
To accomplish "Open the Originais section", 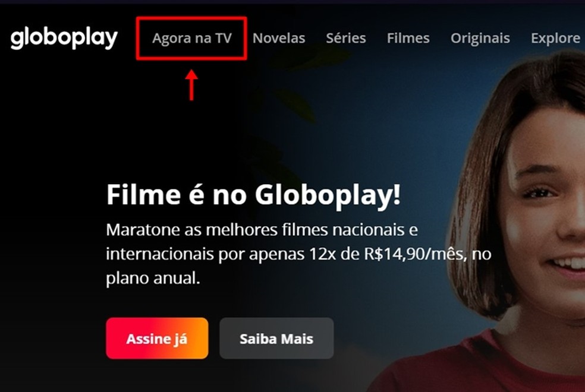I will (480, 39).
